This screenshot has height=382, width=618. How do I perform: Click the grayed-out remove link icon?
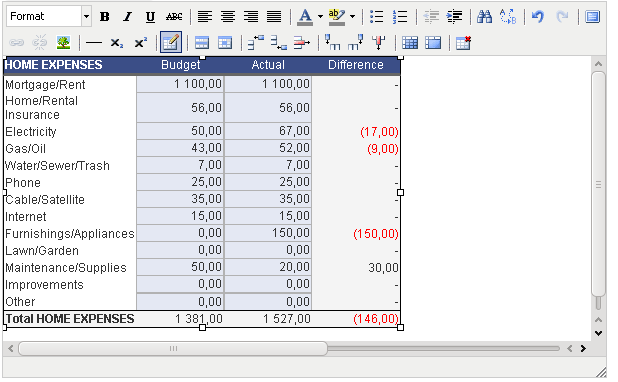(x=40, y=43)
